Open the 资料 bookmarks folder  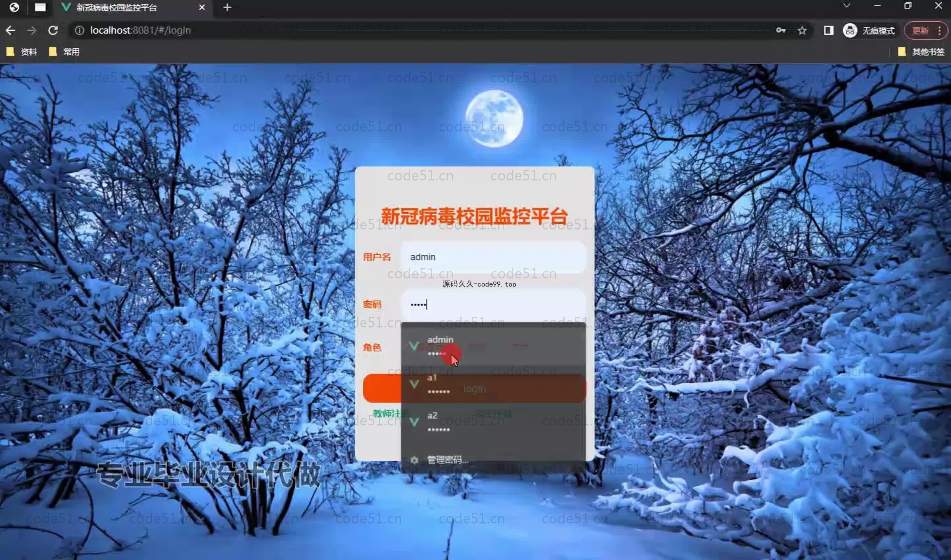[22, 52]
